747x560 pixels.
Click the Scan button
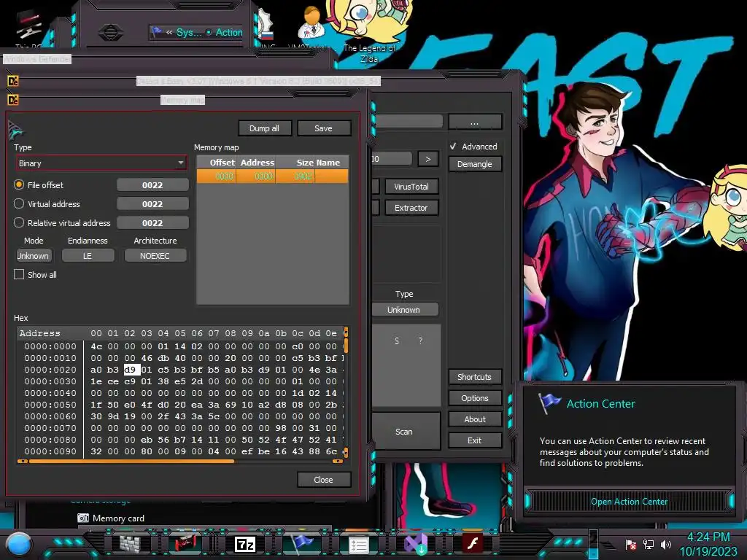coord(404,432)
